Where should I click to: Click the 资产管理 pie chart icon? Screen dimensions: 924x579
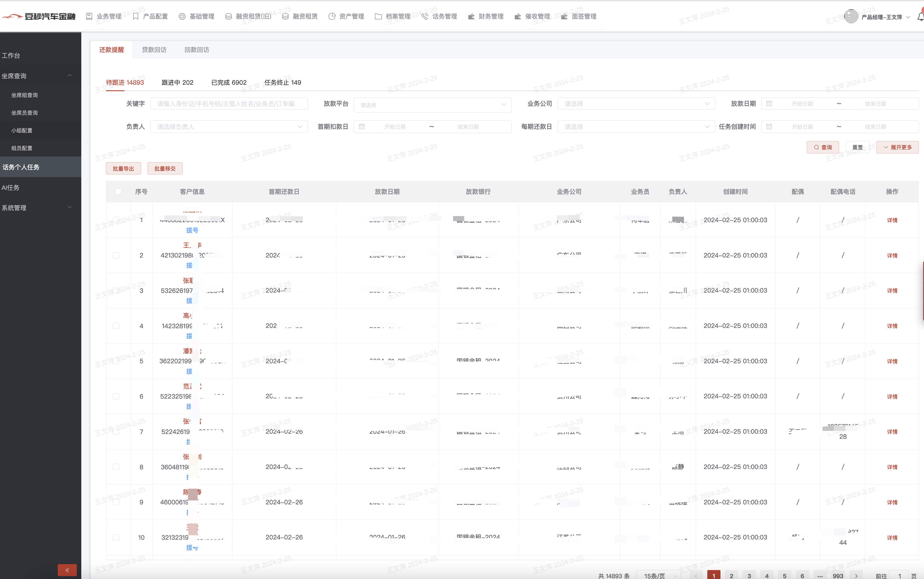click(x=332, y=17)
